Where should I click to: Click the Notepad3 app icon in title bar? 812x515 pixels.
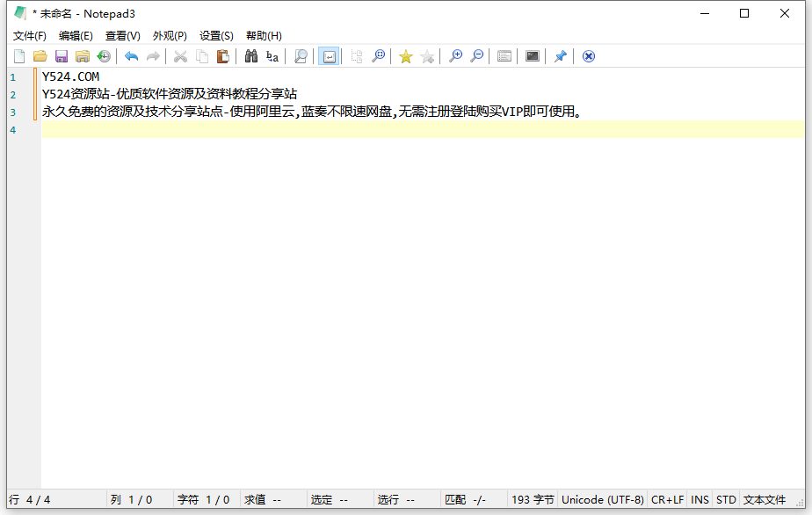(19, 13)
